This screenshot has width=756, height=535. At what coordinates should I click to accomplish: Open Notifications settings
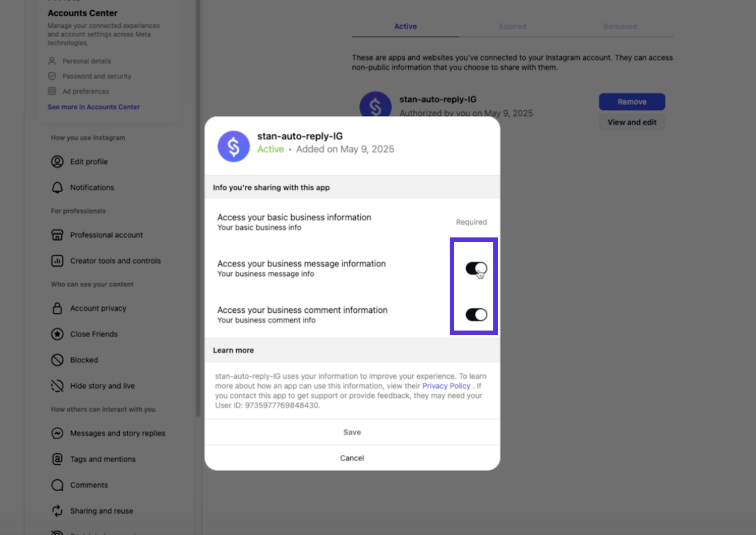coord(92,188)
